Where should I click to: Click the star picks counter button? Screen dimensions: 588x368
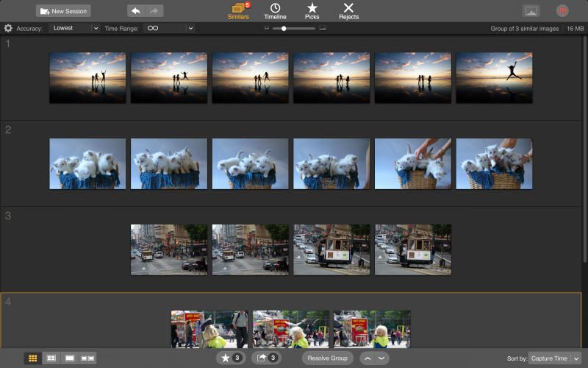231,358
